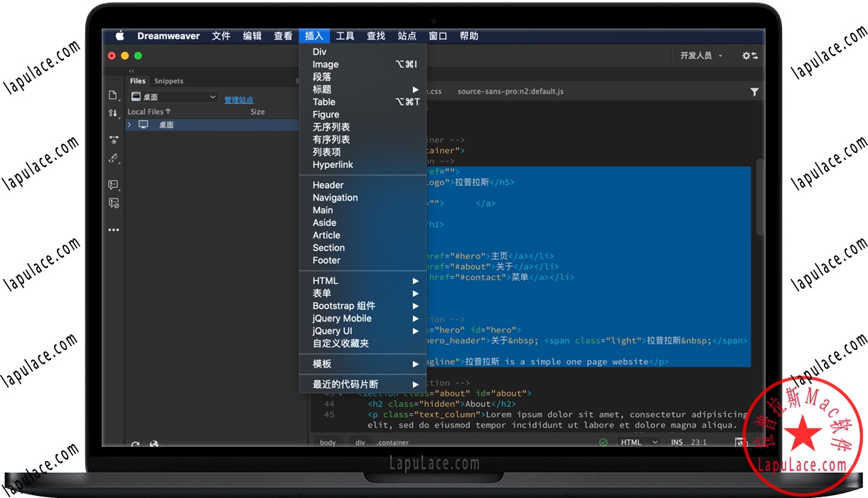Image resolution: width=868 pixels, height=498 pixels.
Task: Click the Expand All code icon
Action: [113, 140]
